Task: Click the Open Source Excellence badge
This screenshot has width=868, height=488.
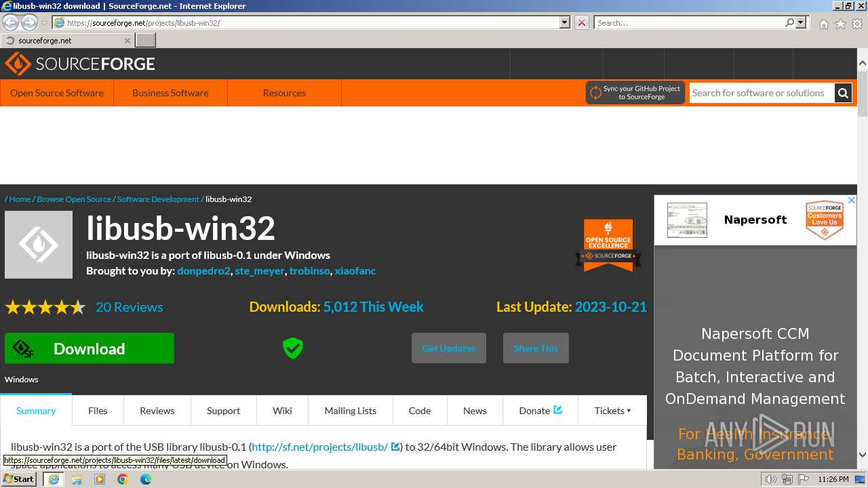Action: [608, 245]
